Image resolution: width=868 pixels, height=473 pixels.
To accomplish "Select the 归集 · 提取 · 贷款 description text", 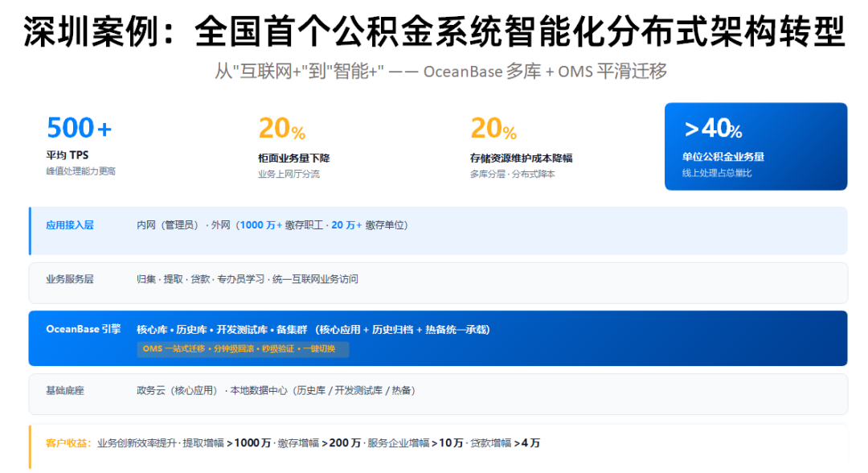I will point(248,279).
